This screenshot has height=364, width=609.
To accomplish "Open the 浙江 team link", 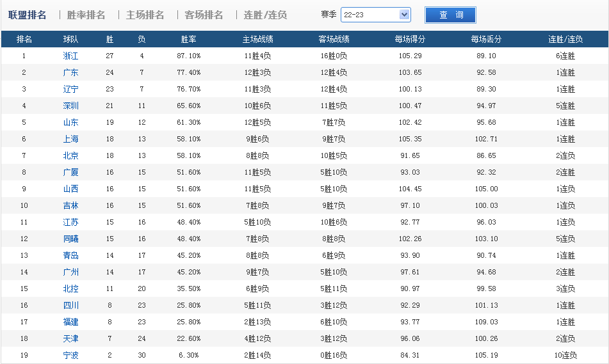I will pos(70,56).
